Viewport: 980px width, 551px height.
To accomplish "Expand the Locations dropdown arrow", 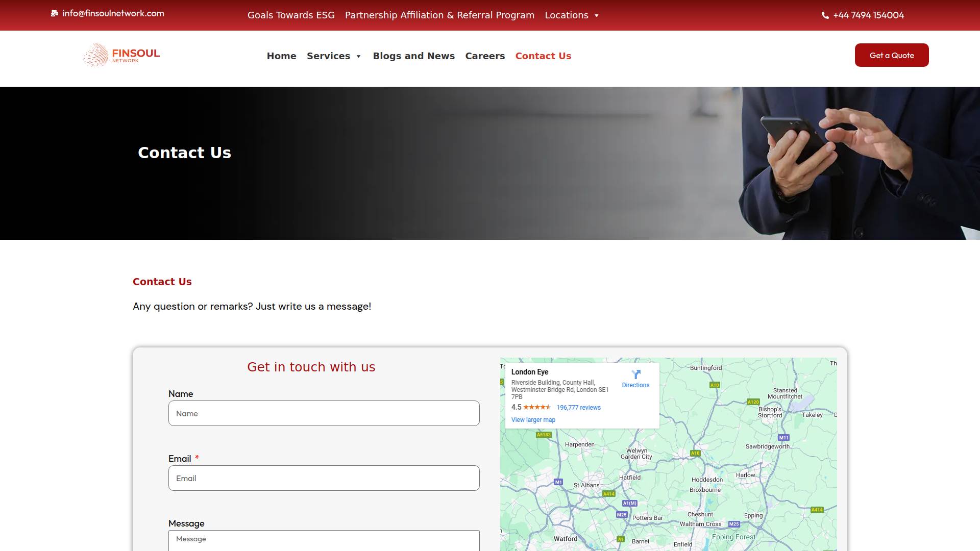I will tap(596, 16).
